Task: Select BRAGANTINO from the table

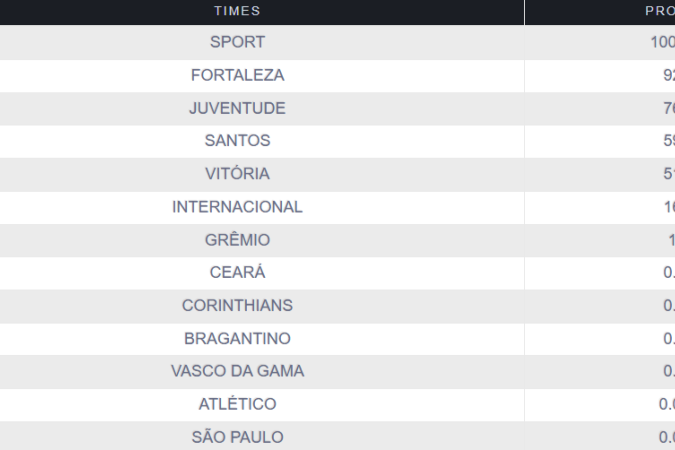Action: coord(237,338)
